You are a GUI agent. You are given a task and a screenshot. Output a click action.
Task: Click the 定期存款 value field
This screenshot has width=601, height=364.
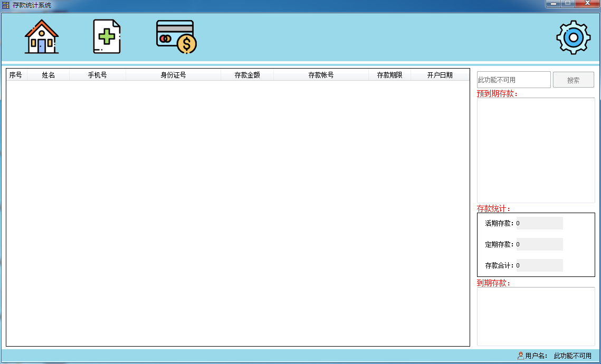[x=539, y=244]
